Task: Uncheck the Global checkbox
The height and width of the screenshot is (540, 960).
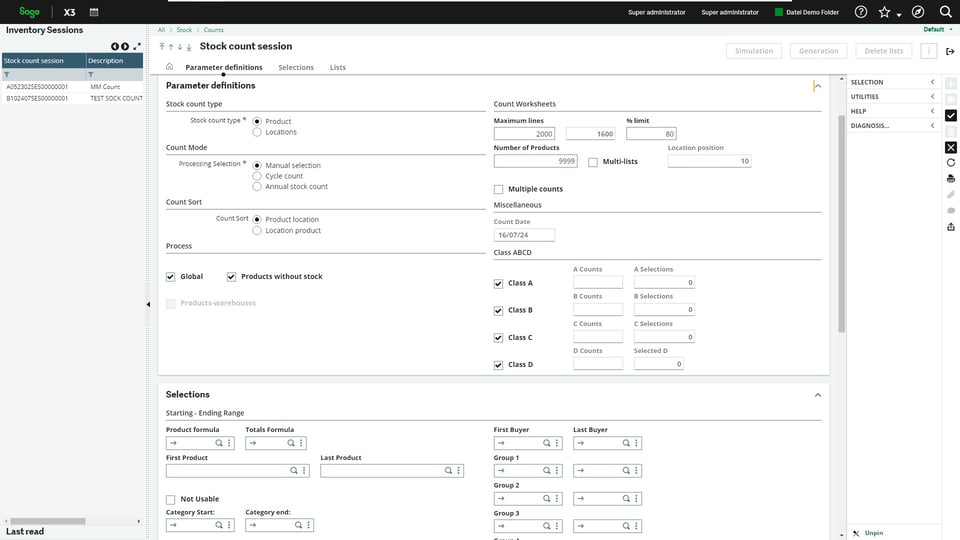Action: [170, 277]
